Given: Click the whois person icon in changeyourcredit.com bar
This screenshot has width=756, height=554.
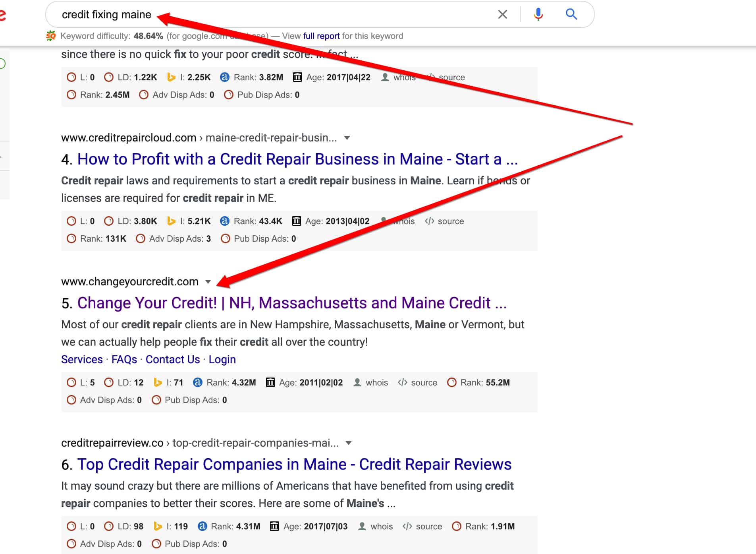Looking at the screenshot, I should click(x=357, y=383).
